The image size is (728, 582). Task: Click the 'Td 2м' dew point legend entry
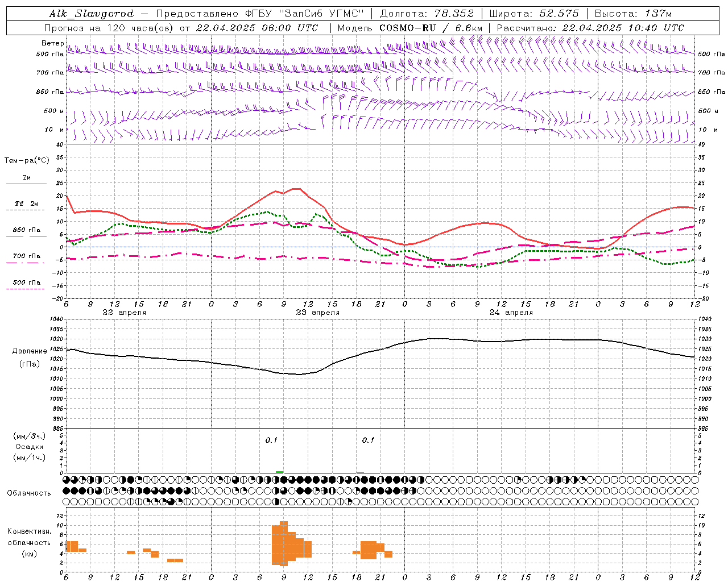(x=26, y=204)
